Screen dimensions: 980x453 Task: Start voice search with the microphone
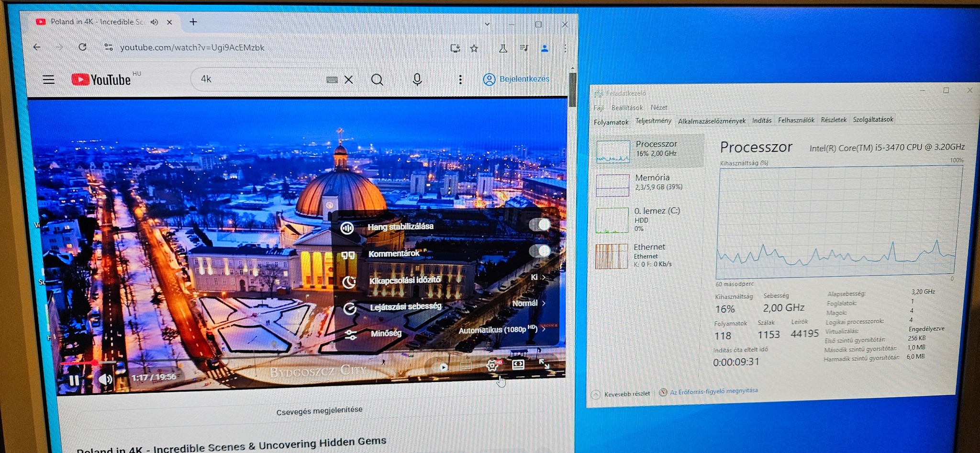point(417,79)
